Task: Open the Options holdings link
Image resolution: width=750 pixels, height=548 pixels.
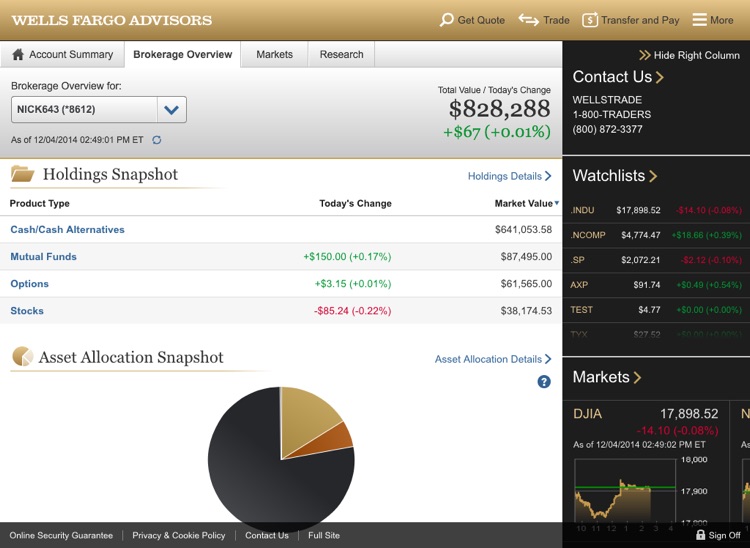Action: pos(30,284)
